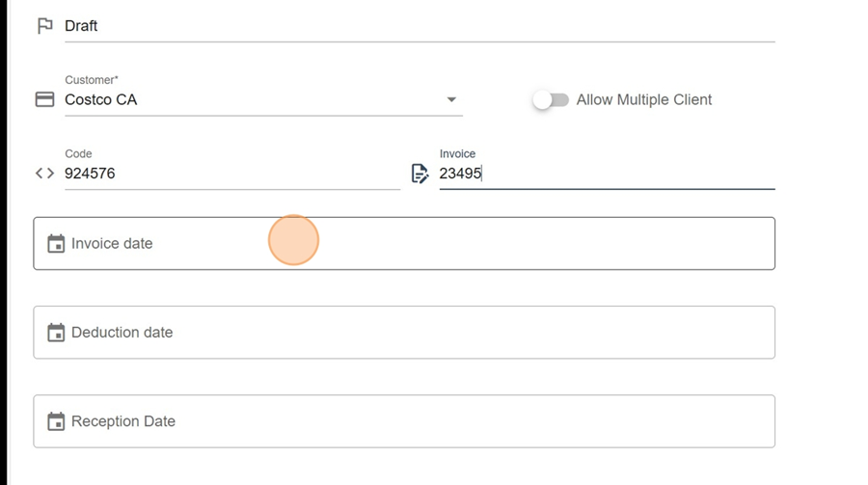The height and width of the screenshot is (485, 868).
Task: Click the Invoice label above the number
Action: (x=457, y=154)
